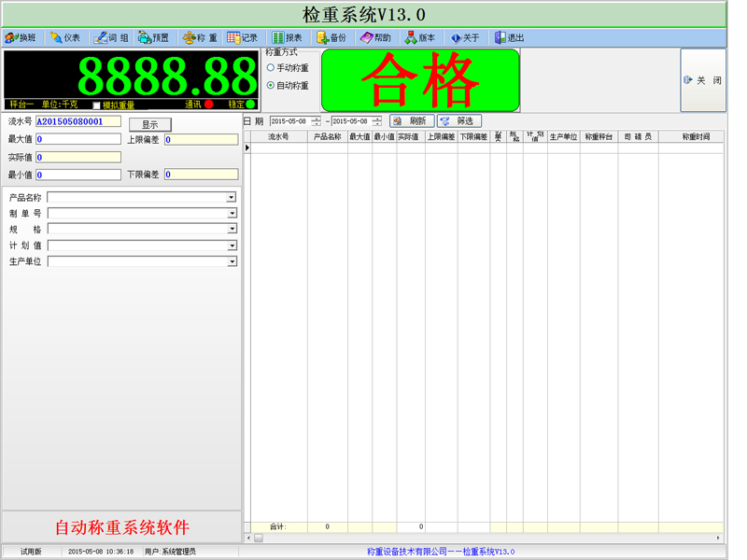Screen dimensions: 747x560
Task: Click the 用户:系统管理员 status text
Action: 170,552
